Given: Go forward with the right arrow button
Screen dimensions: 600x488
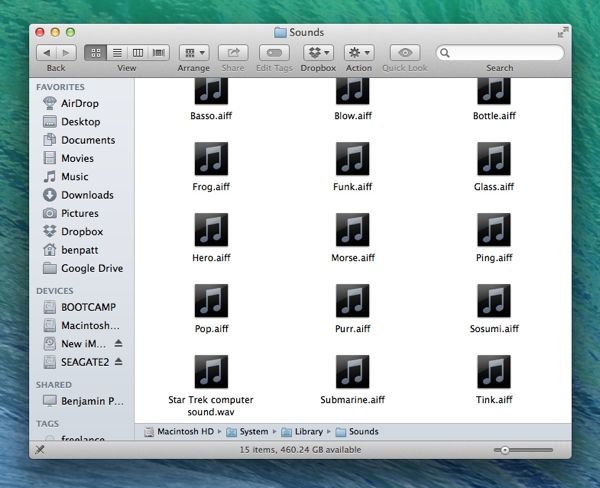Looking at the screenshot, I should 66,53.
